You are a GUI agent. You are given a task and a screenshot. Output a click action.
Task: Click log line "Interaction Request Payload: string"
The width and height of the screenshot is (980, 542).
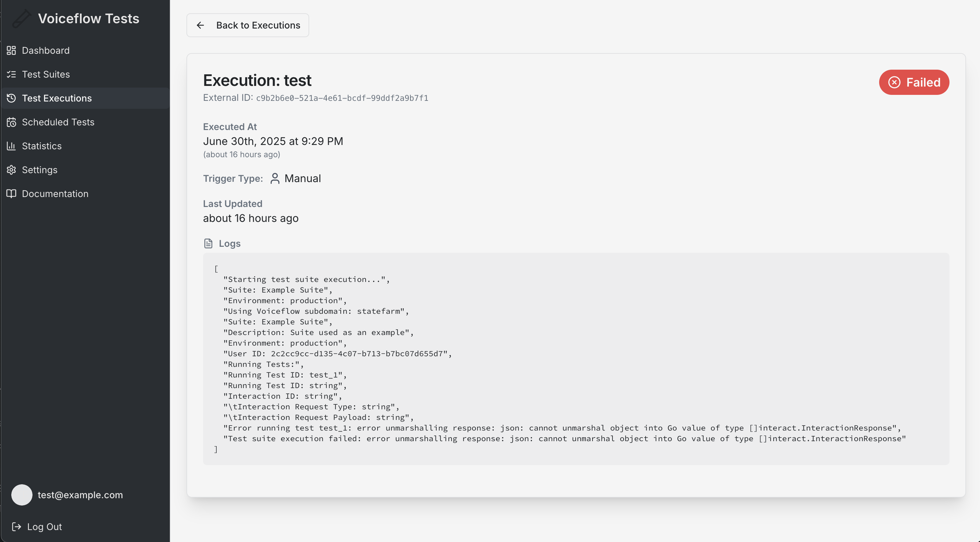[x=318, y=417]
